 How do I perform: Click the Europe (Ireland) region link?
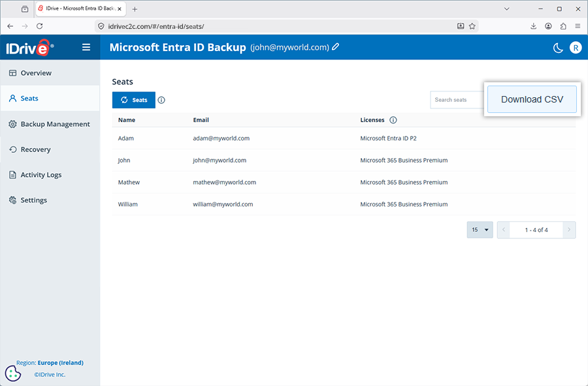click(x=60, y=362)
